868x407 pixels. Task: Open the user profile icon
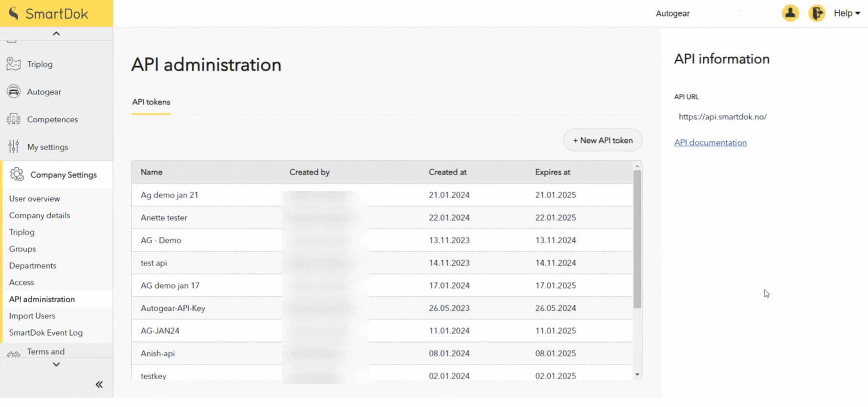790,13
